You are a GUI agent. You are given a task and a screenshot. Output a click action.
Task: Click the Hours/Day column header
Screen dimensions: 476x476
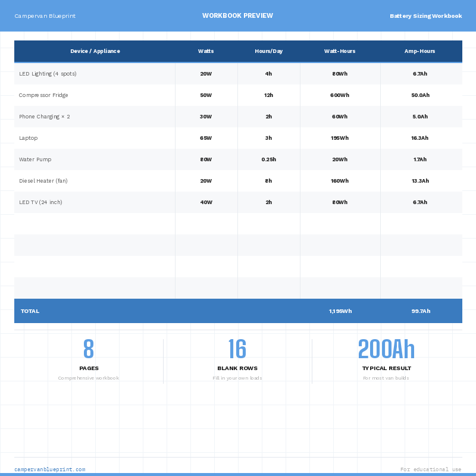268,51
